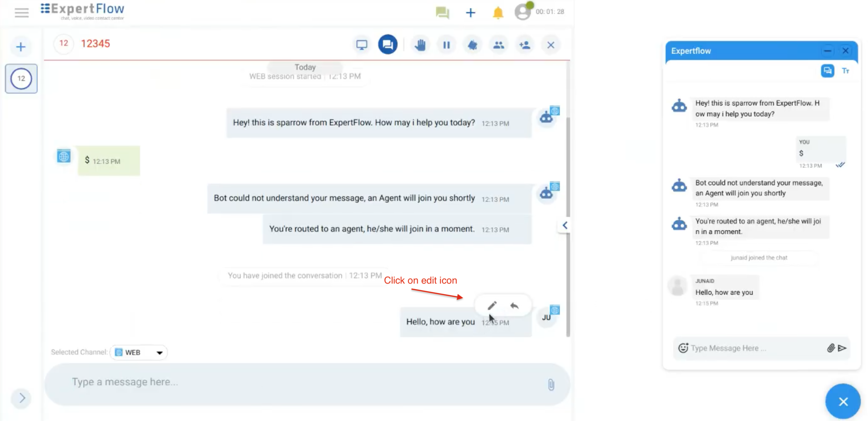The width and height of the screenshot is (868, 421).
Task: Toggle the conversation view in the Expertflow widget
Action: (x=827, y=71)
